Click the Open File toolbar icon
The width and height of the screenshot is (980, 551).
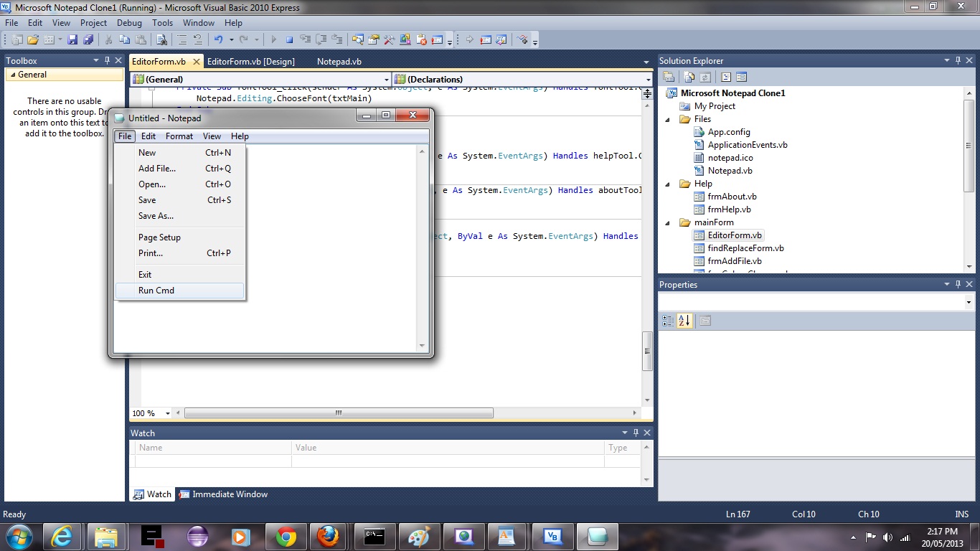point(33,39)
